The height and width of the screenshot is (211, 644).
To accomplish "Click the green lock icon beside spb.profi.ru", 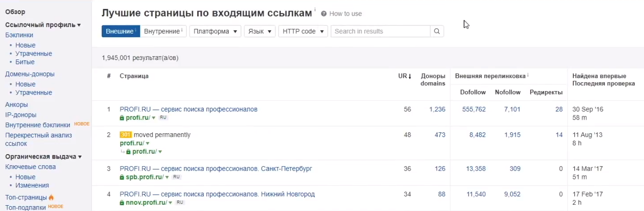I will click(122, 177).
